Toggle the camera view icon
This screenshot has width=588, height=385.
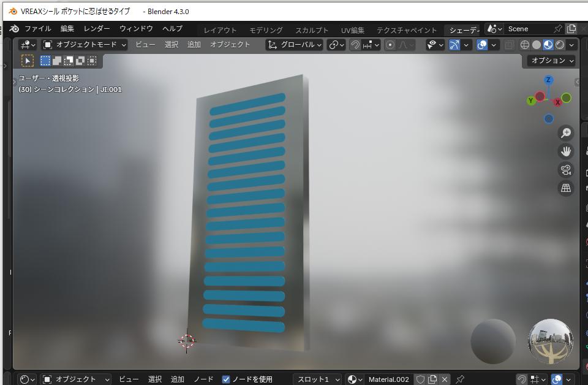click(566, 170)
